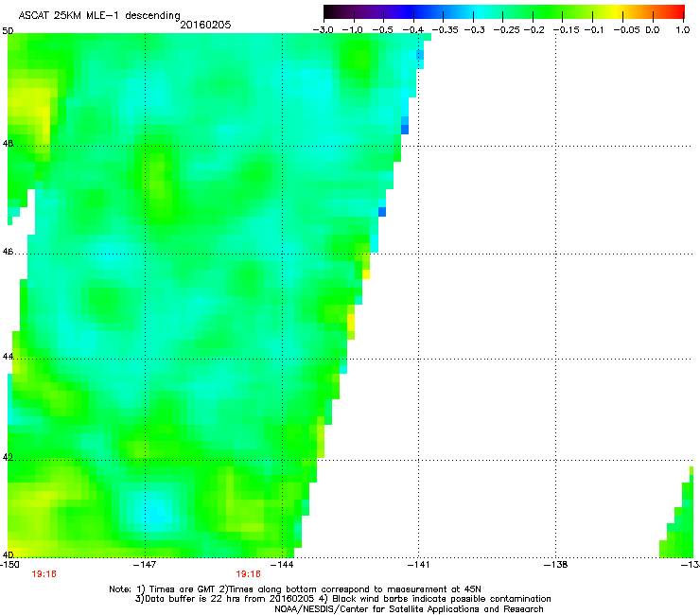Click the longitude -141 axis label

(418, 565)
